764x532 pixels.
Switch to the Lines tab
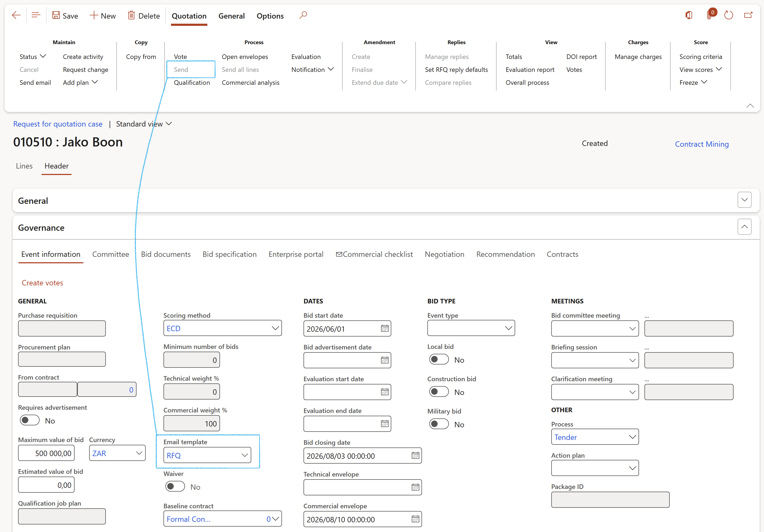tap(24, 166)
